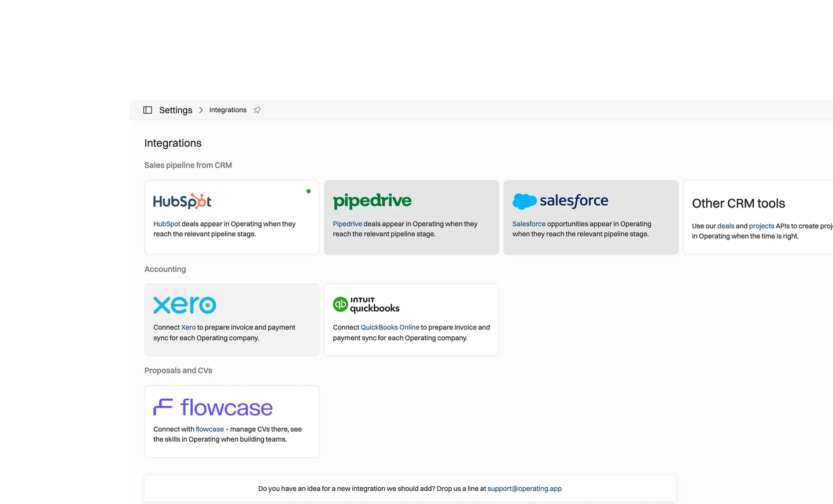This screenshot has width=833, height=504.
Task: Click the Xero logo
Action: pos(185,305)
